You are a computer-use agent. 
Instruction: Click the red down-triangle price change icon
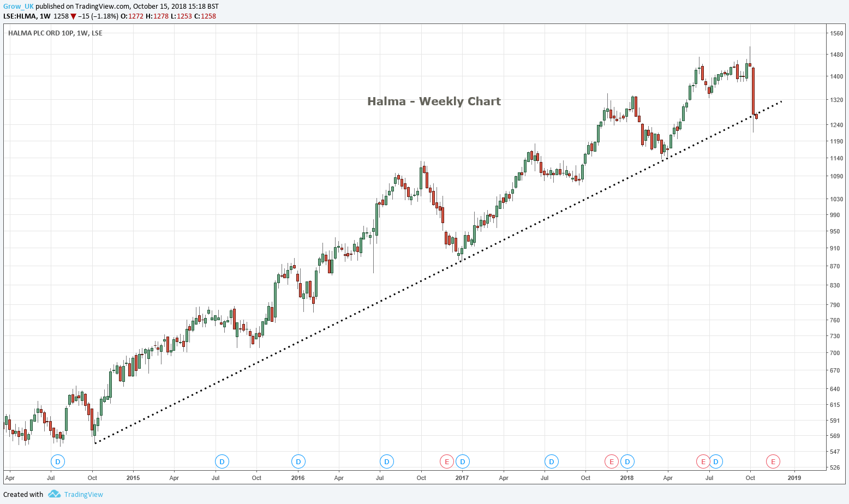(x=73, y=16)
